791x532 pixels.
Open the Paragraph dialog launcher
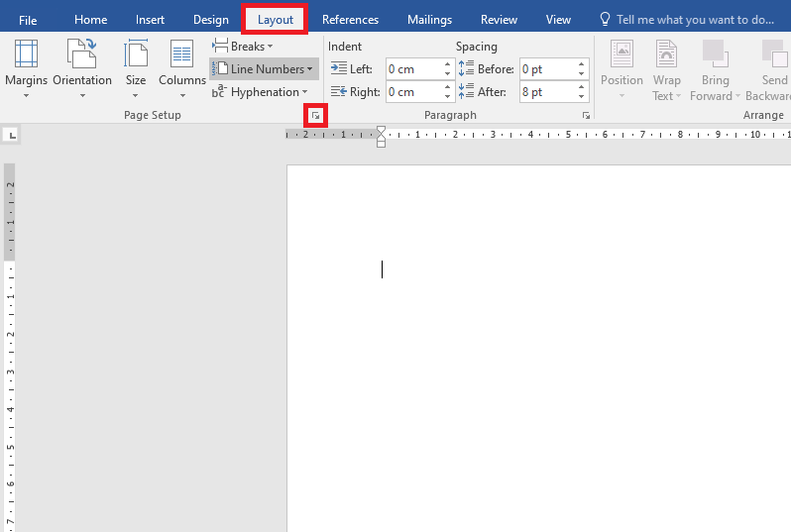(587, 116)
